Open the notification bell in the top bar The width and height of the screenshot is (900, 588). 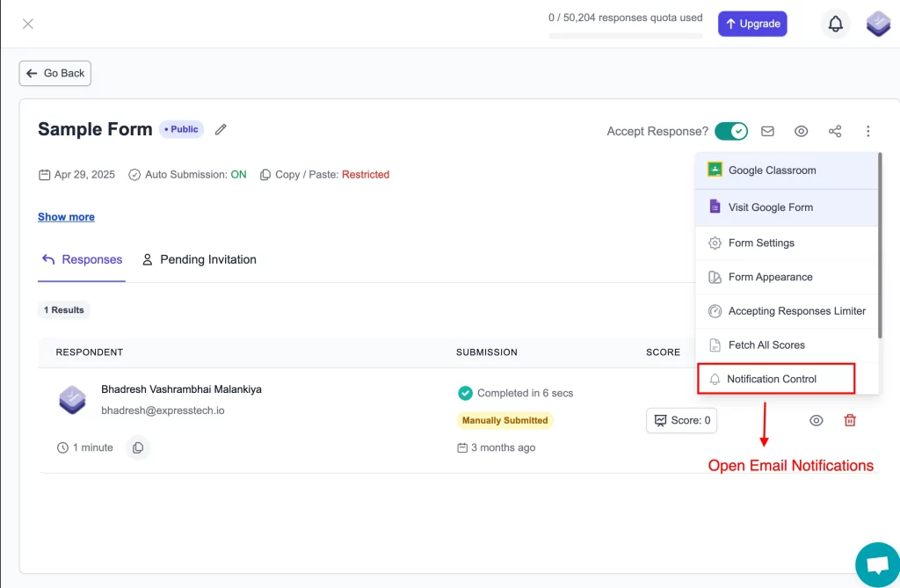[835, 24]
